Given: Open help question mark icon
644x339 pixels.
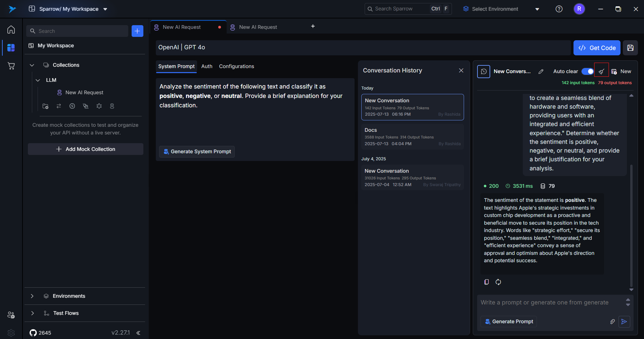Looking at the screenshot, I should (559, 9).
